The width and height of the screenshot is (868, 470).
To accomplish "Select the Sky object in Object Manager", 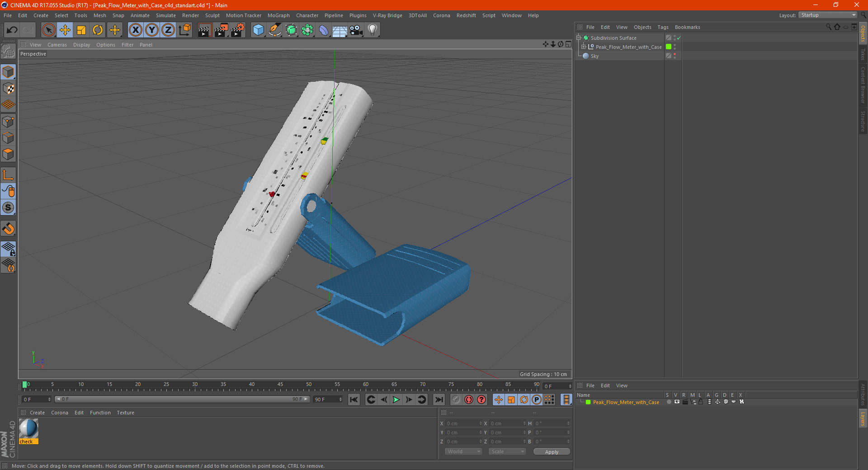I will click(x=594, y=56).
